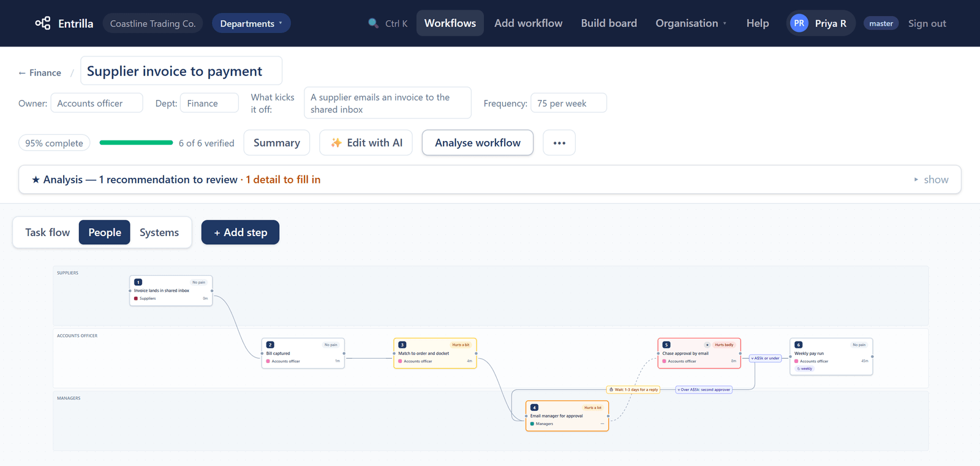Click the Frequency field showing 75 per week
The image size is (980, 466).
(568, 103)
